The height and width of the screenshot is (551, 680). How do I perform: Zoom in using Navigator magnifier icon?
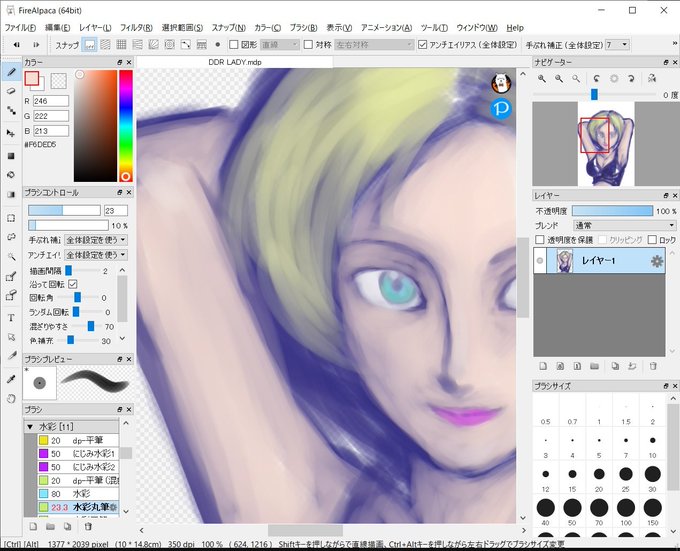pos(542,78)
